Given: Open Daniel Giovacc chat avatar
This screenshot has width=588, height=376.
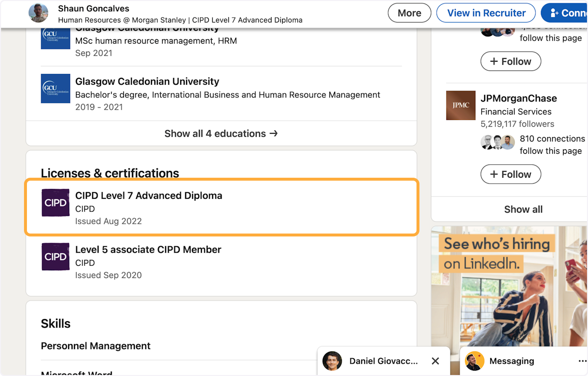Looking at the screenshot, I should coord(332,361).
